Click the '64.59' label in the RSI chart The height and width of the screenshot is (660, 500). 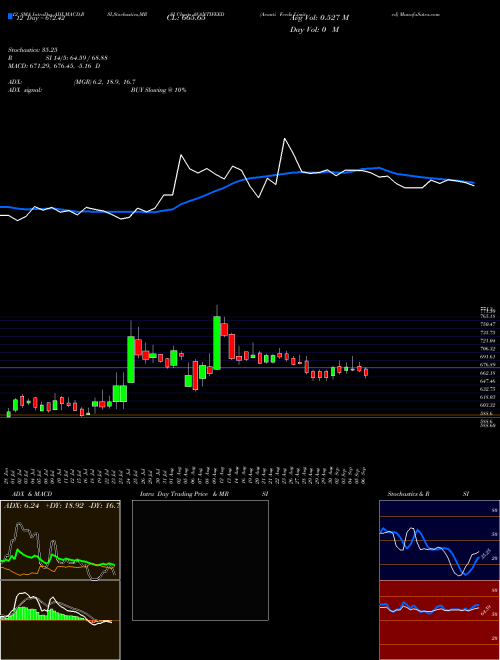click(x=484, y=610)
